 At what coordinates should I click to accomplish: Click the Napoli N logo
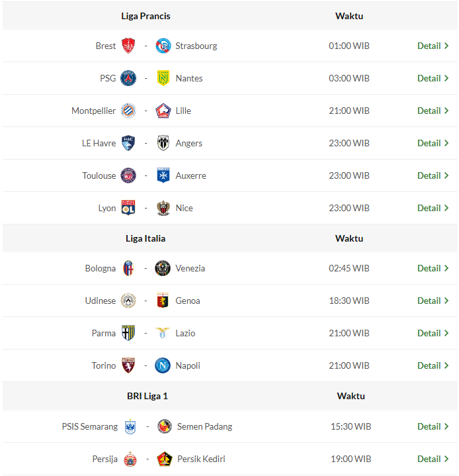coord(163,365)
